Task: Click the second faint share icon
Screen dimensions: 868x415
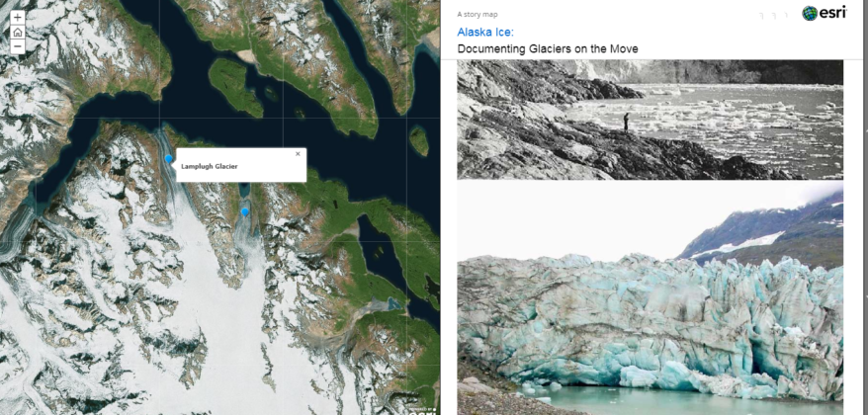Action: click(774, 15)
